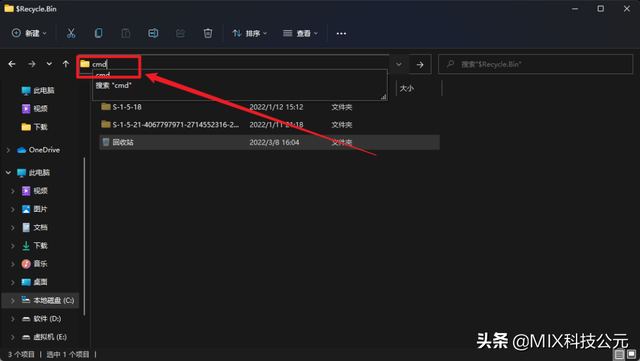
Task: Close the $Recycle.Bin window
Action: 627,9
